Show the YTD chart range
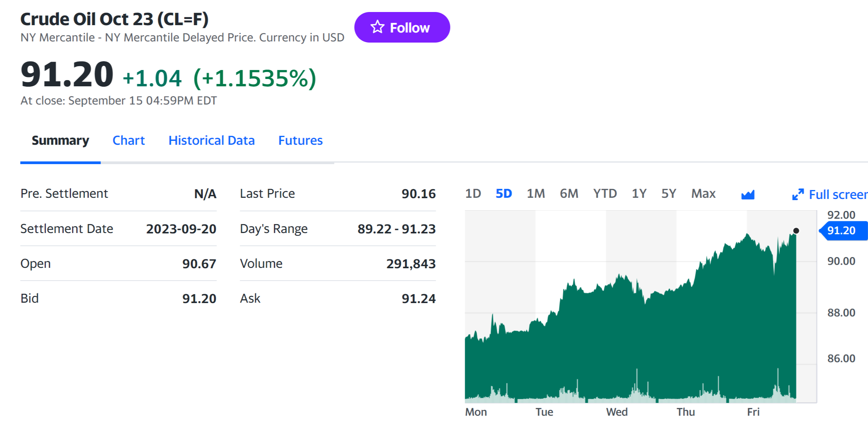868x425 pixels. 605,194
